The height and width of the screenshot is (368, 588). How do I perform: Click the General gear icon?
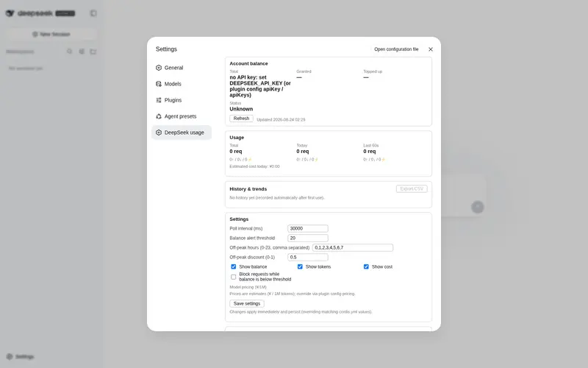[159, 68]
